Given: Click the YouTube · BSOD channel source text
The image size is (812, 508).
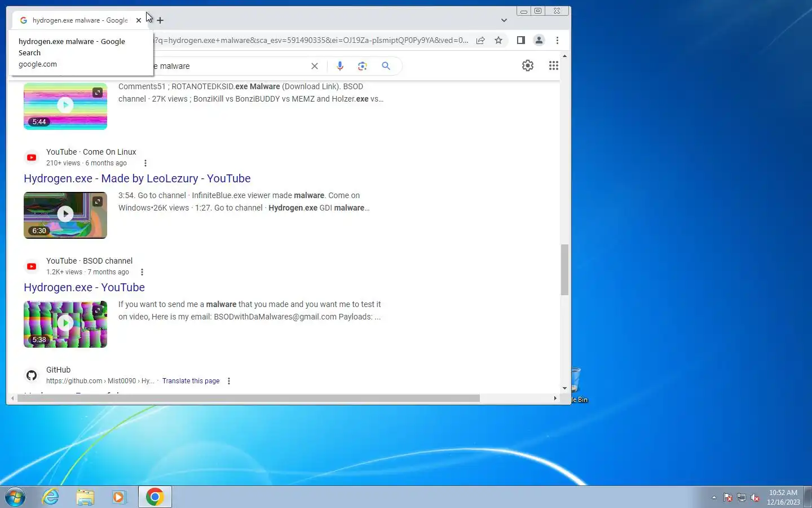Looking at the screenshot, I should point(89,261).
